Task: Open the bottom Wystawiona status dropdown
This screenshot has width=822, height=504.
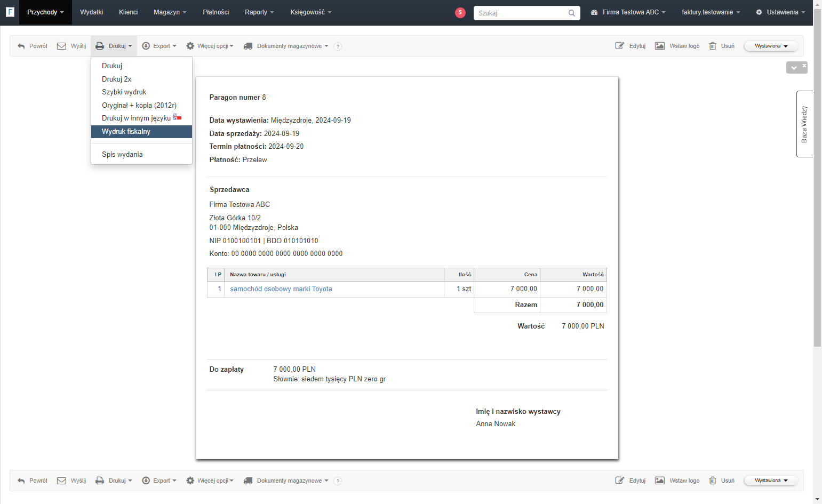Action: [771, 481]
